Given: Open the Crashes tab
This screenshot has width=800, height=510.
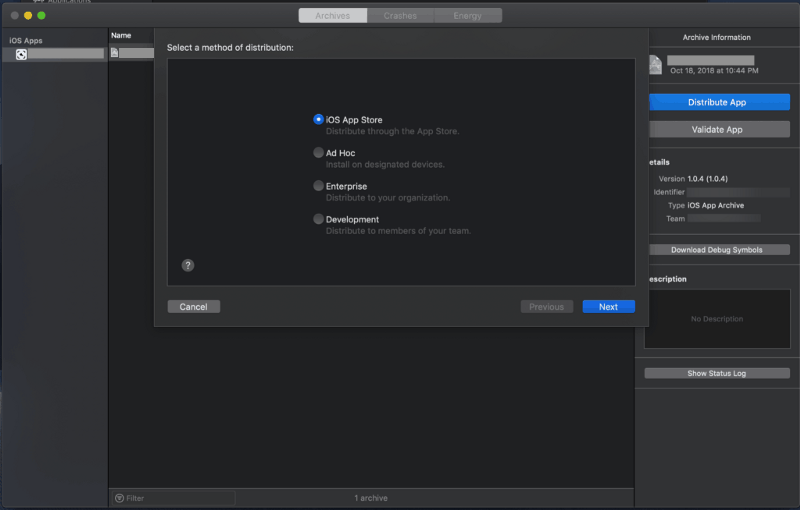Looking at the screenshot, I should [x=401, y=16].
